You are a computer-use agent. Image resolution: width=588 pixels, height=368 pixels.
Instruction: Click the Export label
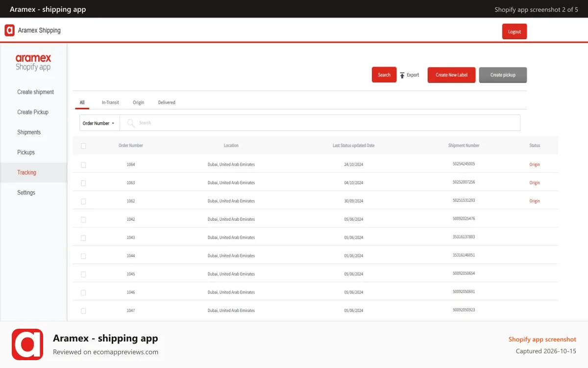[x=413, y=75]
